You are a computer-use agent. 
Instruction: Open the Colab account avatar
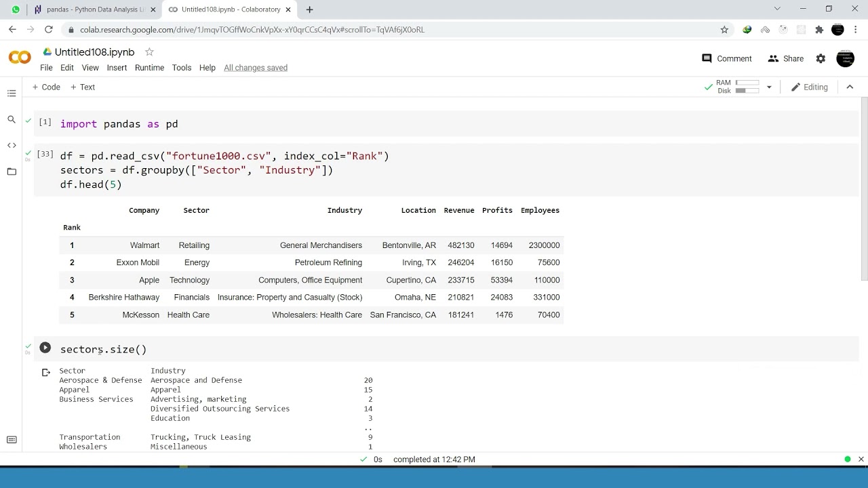click(x=846, y=59)
